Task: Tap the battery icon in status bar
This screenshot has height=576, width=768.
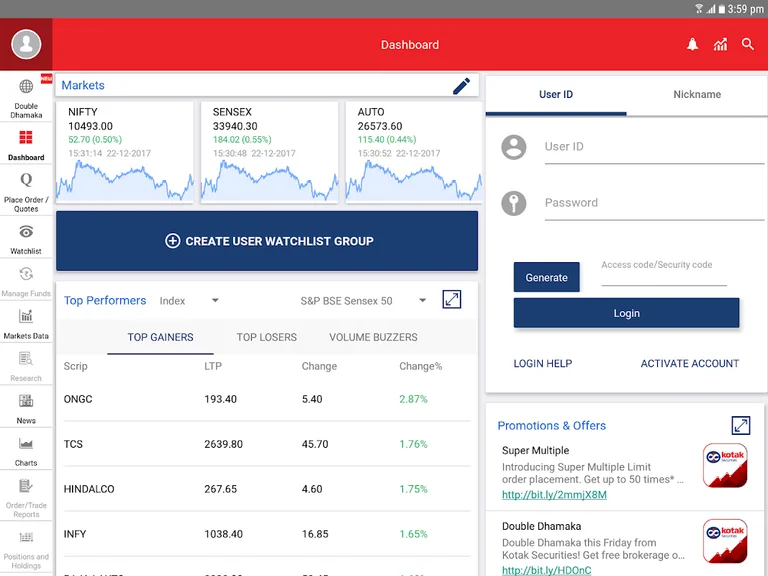Action: point(721,9)
